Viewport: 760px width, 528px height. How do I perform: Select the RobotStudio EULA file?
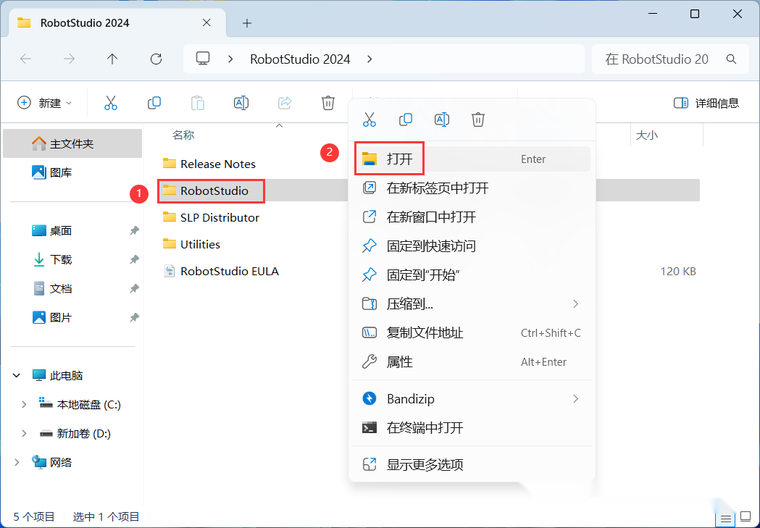221,271
